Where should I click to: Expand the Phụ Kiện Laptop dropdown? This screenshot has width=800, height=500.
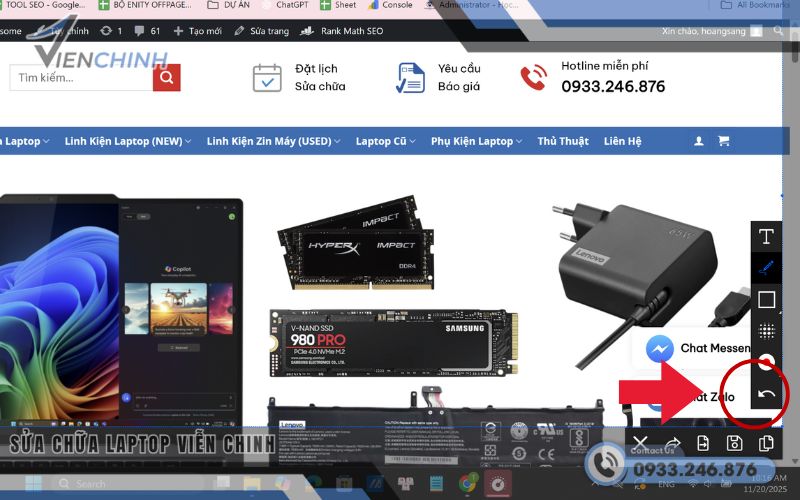click(x=477, y=141)
